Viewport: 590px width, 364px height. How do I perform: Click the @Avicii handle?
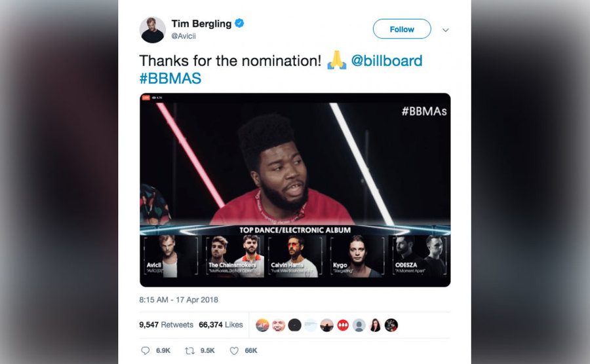click(x=184, y=36)
